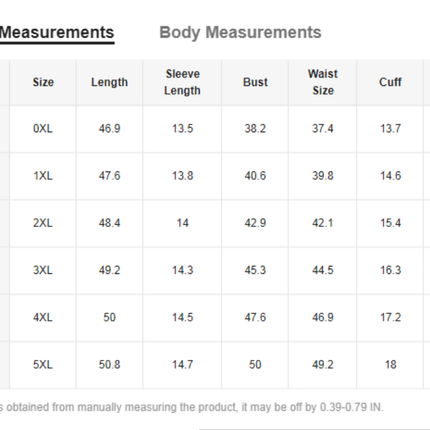Select the 1XL size row label
The height and width of the screenshot is (430, 430).
tap(43, 176)
